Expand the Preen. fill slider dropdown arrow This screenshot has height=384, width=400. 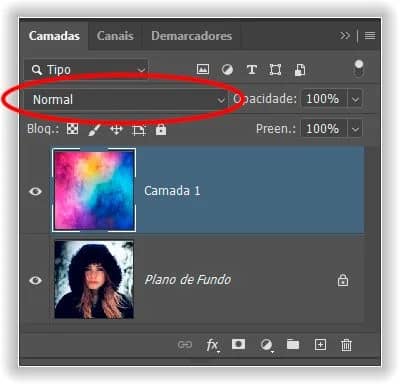(355, 129)
